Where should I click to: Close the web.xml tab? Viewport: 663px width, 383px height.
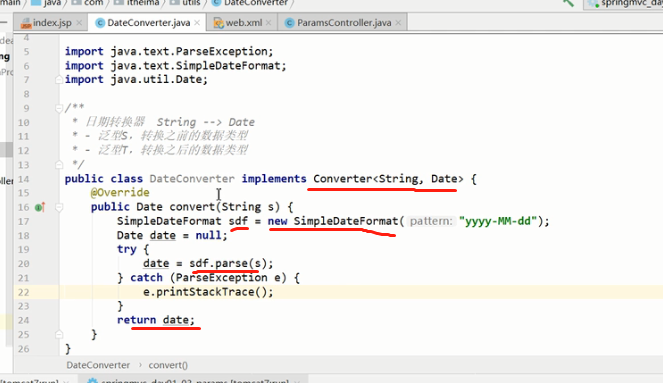(268, 23)
